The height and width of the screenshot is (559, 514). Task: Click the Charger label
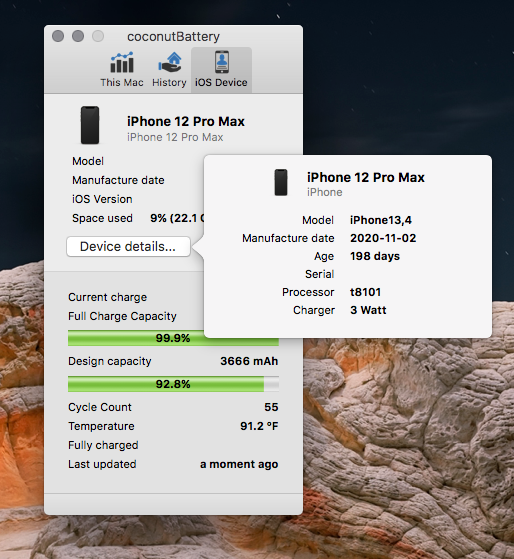click(x=314, y=311)
